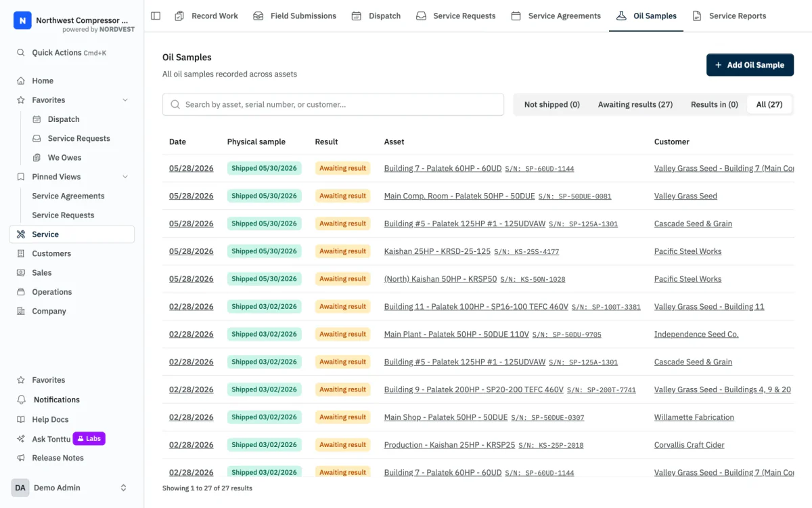Click the Result column header
The width and height of the screenshot is (812, 508).
point(326,142)
